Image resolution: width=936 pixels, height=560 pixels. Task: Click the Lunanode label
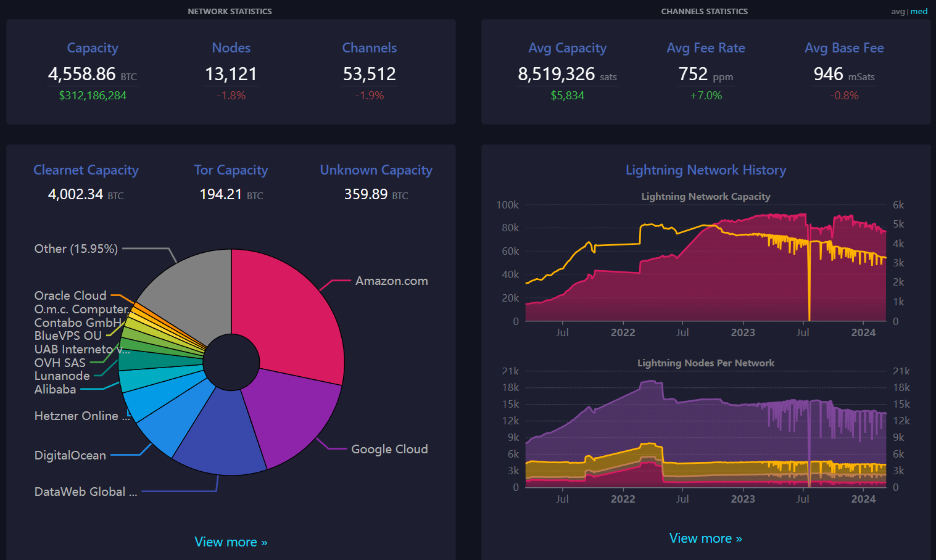(62, 376)
